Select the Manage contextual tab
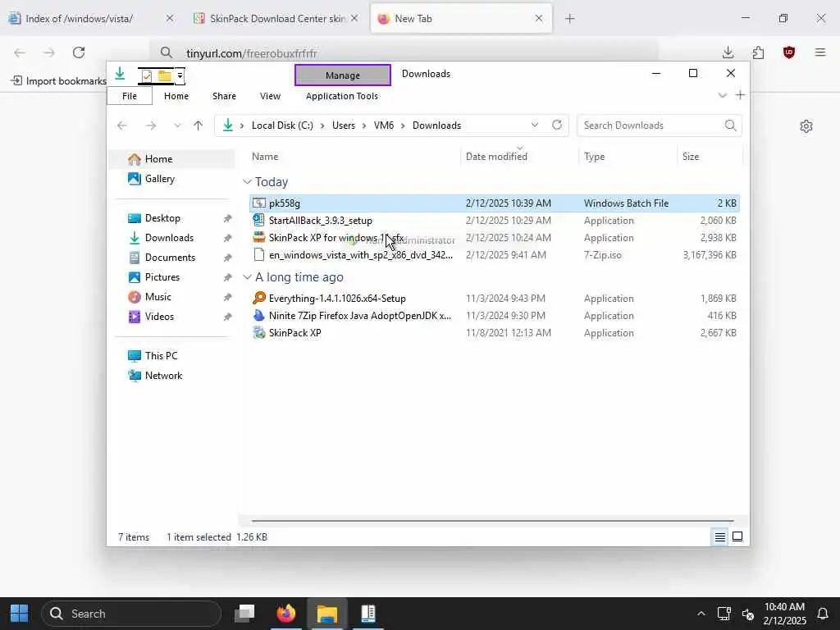The height and width of the screenshot is (630, 840). [343, 75]
